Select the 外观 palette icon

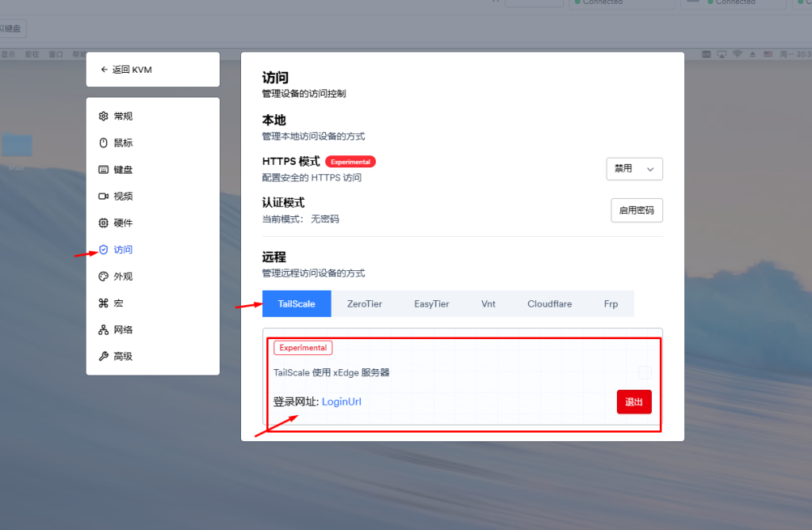tap(103, 276)
